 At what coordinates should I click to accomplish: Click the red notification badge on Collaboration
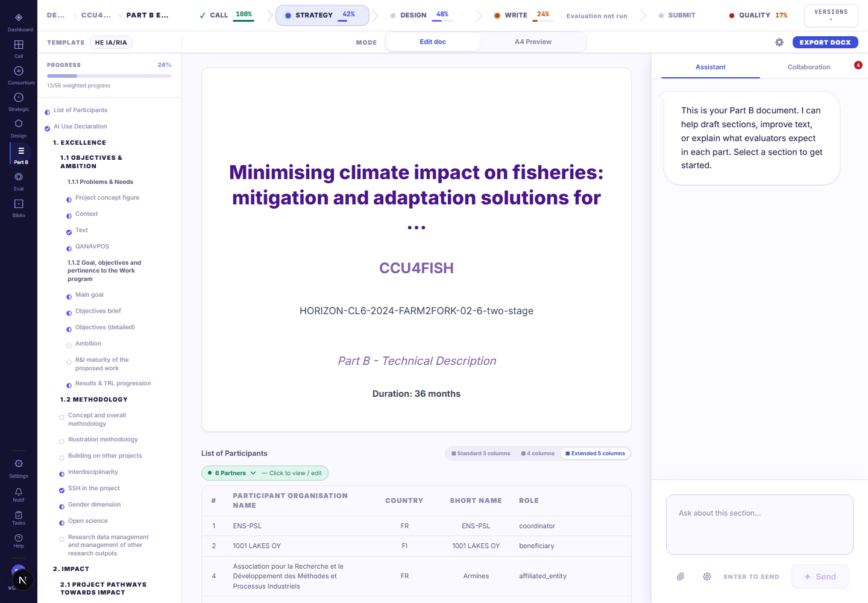coord(858,65)
